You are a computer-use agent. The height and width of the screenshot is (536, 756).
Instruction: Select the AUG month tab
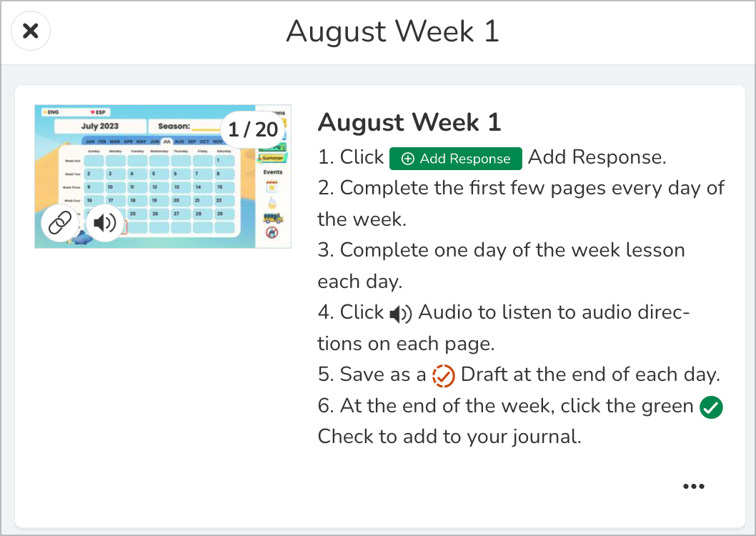click(x=180, y=142)
